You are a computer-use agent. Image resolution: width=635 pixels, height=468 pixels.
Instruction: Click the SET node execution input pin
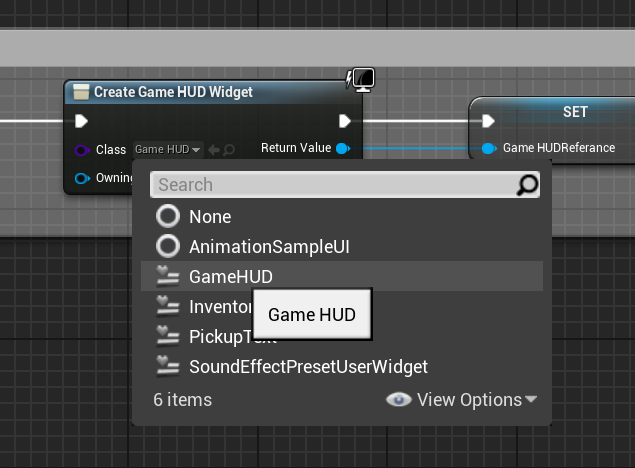(x=488, y=121)
